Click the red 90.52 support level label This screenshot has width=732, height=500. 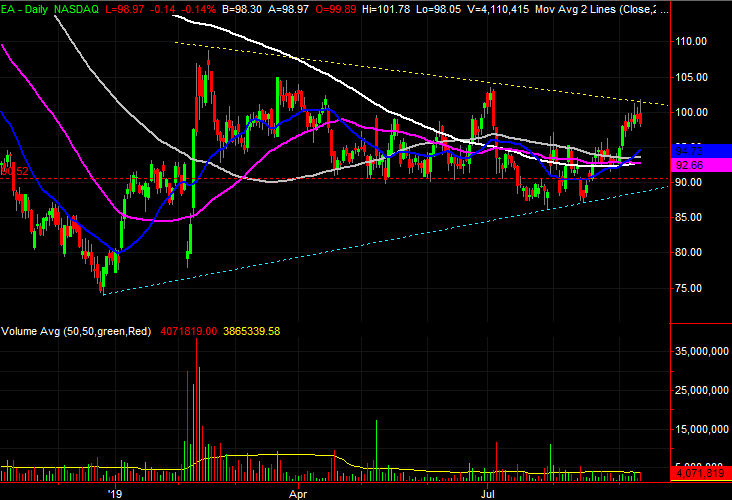[x=14, y=171]
